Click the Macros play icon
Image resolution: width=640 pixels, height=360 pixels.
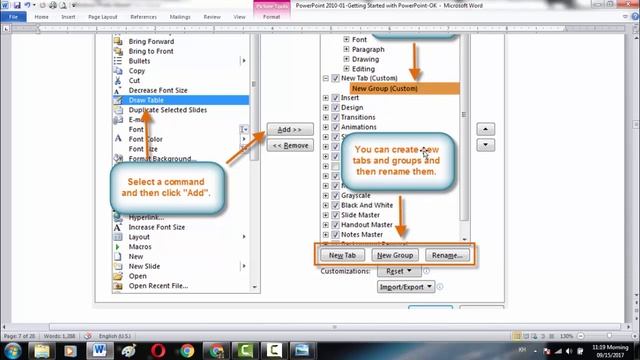tap(118, 247)
